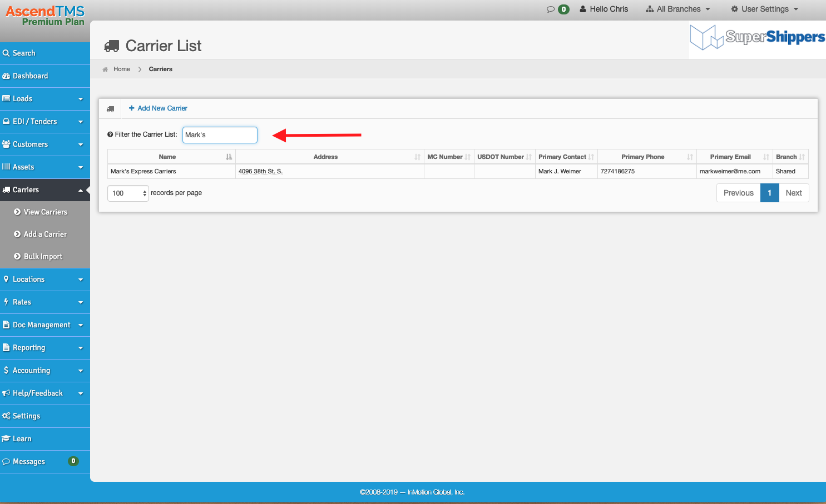Viewport: 826px width, 504px height.
Task: Sort by Name column header
Action: pyautogui.click(x=171, y=157)
